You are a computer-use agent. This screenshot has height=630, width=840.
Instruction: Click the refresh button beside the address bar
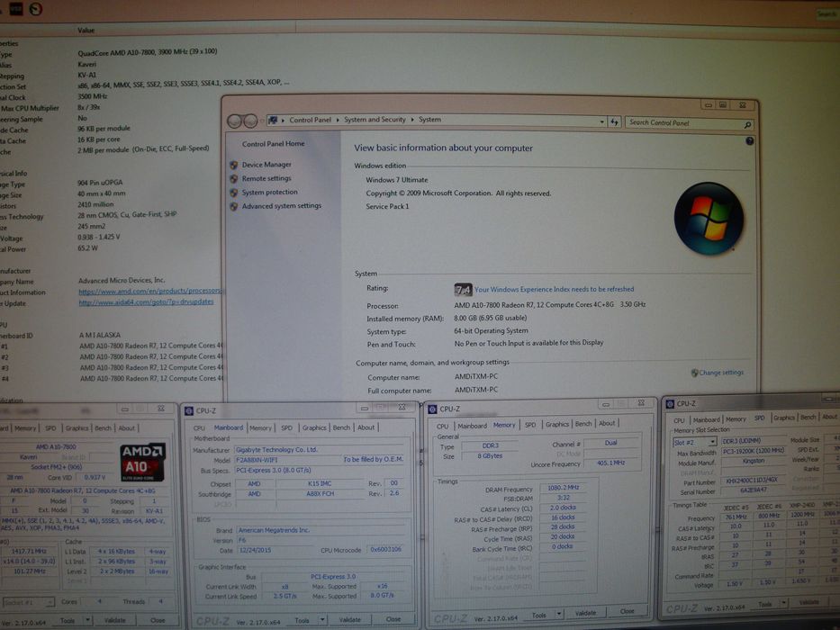[x=614, y=122]
